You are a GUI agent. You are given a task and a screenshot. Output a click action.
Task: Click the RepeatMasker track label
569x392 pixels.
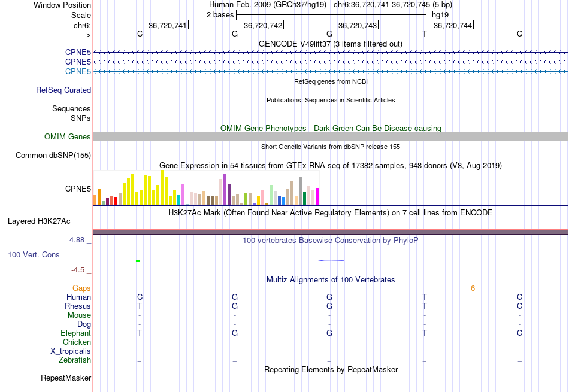[66, 378]
